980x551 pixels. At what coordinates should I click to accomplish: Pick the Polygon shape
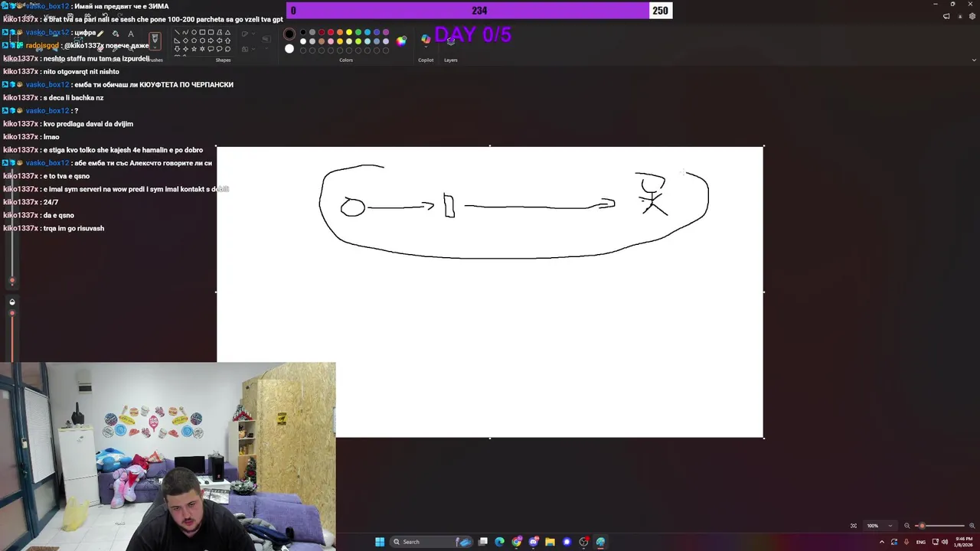pyautogui.click(x=219, y=32)
